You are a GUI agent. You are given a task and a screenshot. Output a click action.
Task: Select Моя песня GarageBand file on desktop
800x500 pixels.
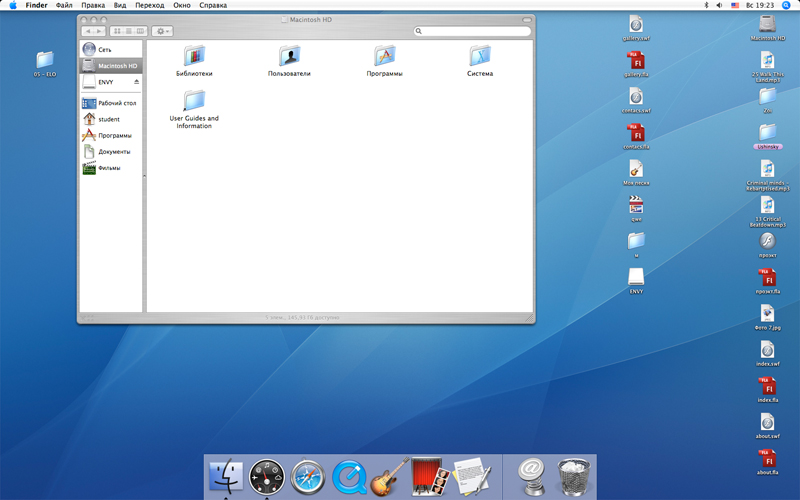click(x=636, y=172)
